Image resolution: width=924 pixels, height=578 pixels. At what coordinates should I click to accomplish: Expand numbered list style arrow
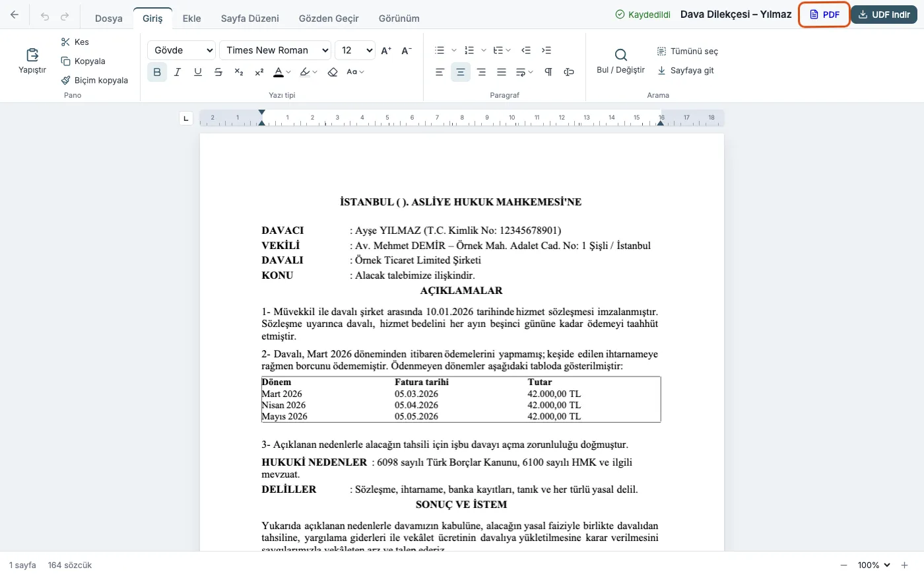tap(484, 50)
